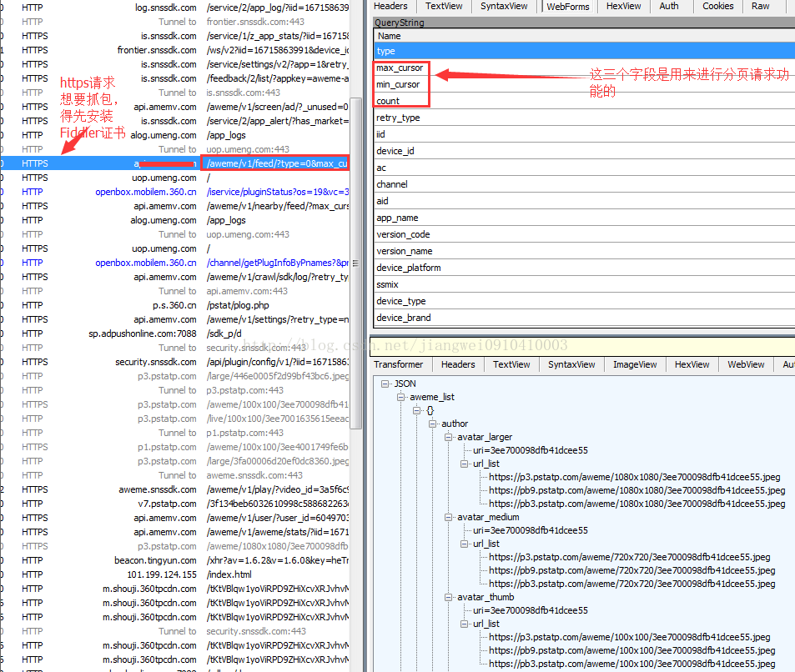Open the Transformer response tab
The width and height of the screenshot is (795, 672).
click(399, 364)
